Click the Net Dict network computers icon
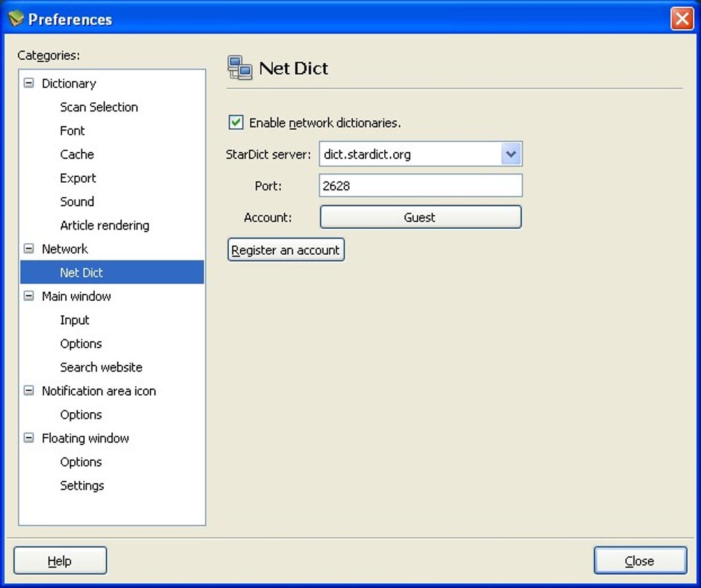The image size is (701, 588). click(x=240, y=68)
